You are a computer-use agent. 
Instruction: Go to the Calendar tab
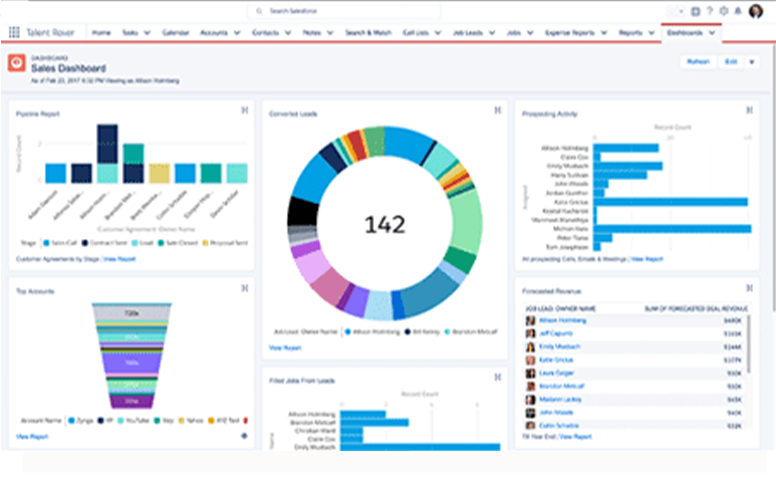176,33
